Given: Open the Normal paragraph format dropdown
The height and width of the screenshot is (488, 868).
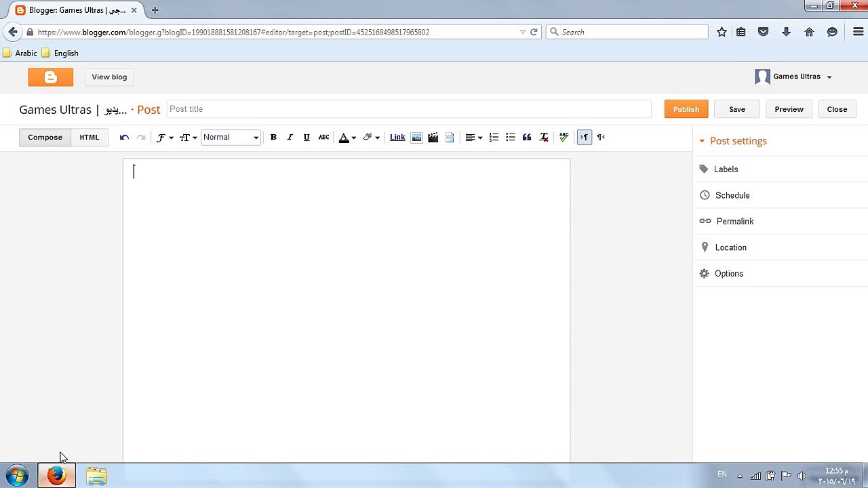Looking at the screenshot, I should click(231, 138).
